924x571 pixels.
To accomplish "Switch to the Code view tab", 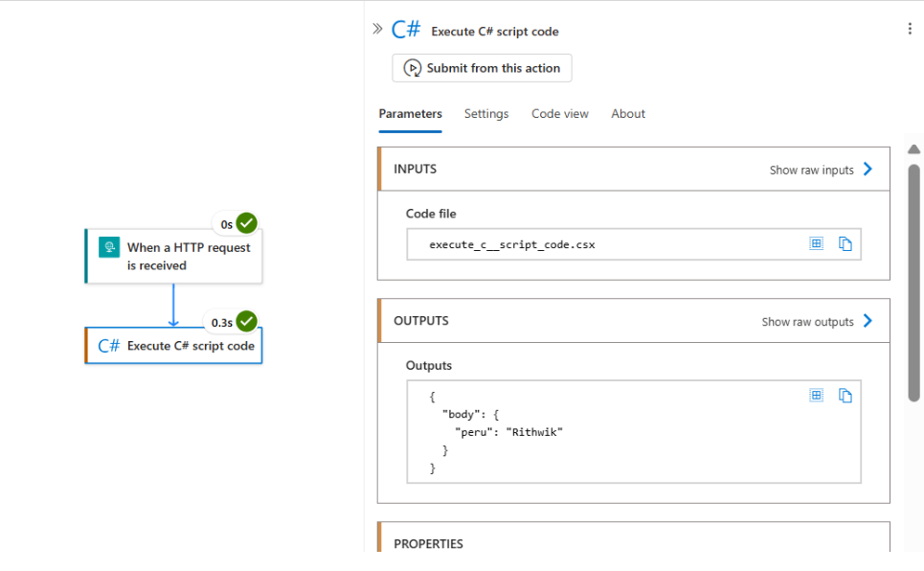I will pos(559,113).
